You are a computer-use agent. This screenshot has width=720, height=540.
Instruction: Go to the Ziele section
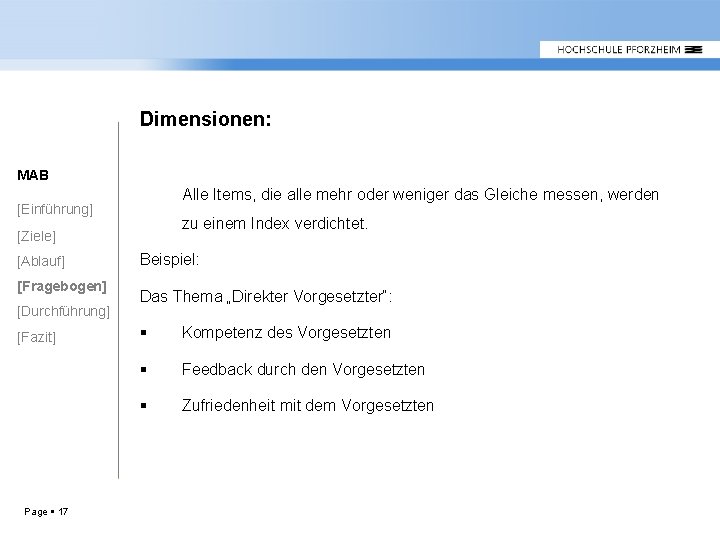(36, 236)
